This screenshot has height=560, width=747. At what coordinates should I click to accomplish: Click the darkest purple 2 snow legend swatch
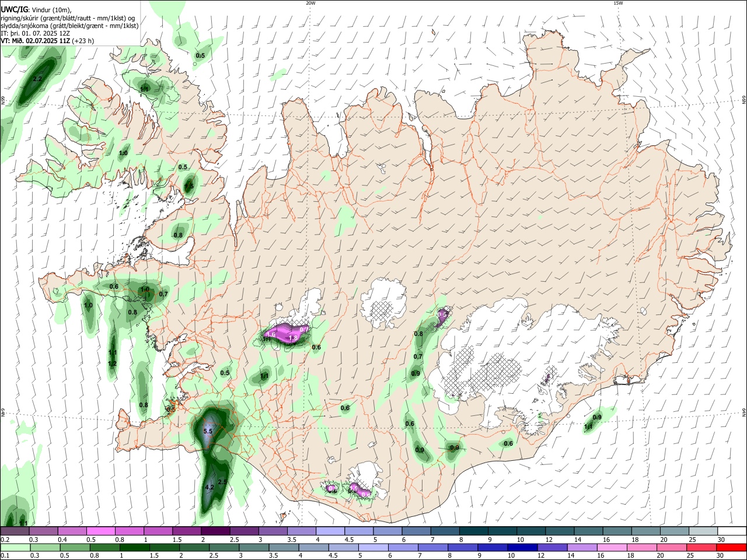pyautogui.click(x=215, y=531)
